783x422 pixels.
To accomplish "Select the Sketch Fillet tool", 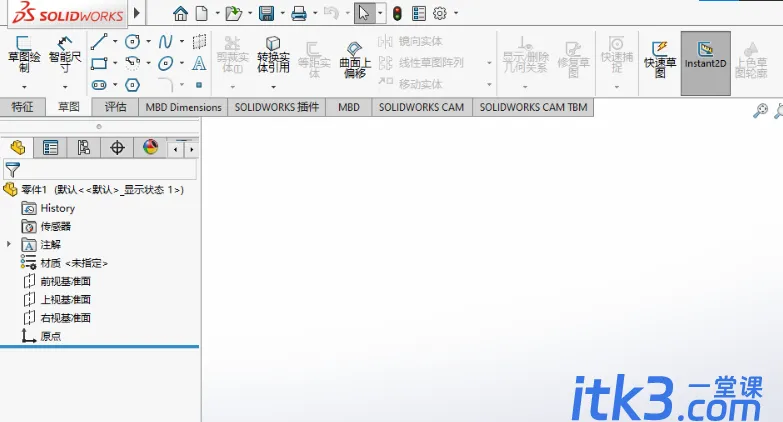I will [166, 85].
